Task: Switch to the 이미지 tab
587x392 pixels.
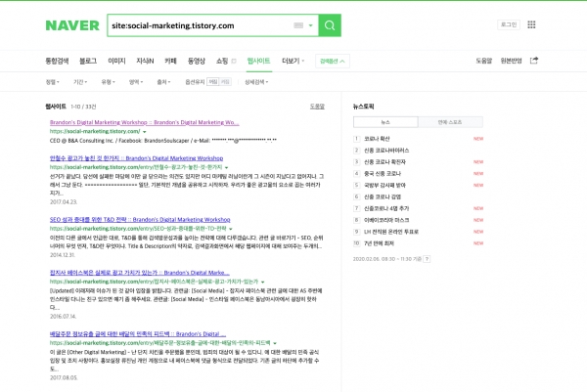Action: click(x=116, y=61)
